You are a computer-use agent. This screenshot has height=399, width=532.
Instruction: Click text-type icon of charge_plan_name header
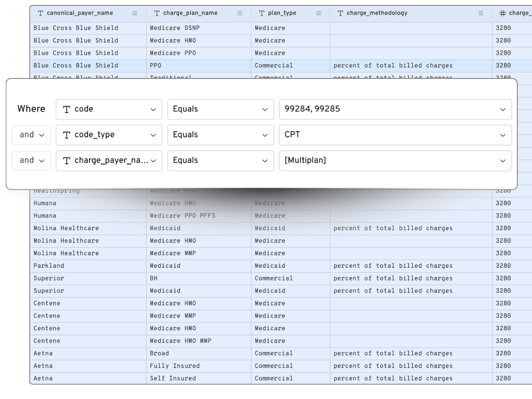click(157, 13)
